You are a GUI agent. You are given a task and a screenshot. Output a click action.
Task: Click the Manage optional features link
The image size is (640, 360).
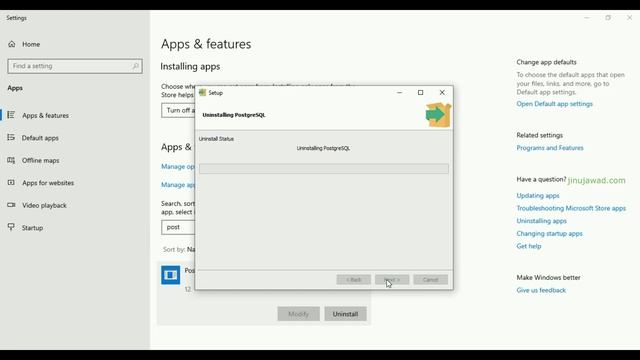[178, 167]
